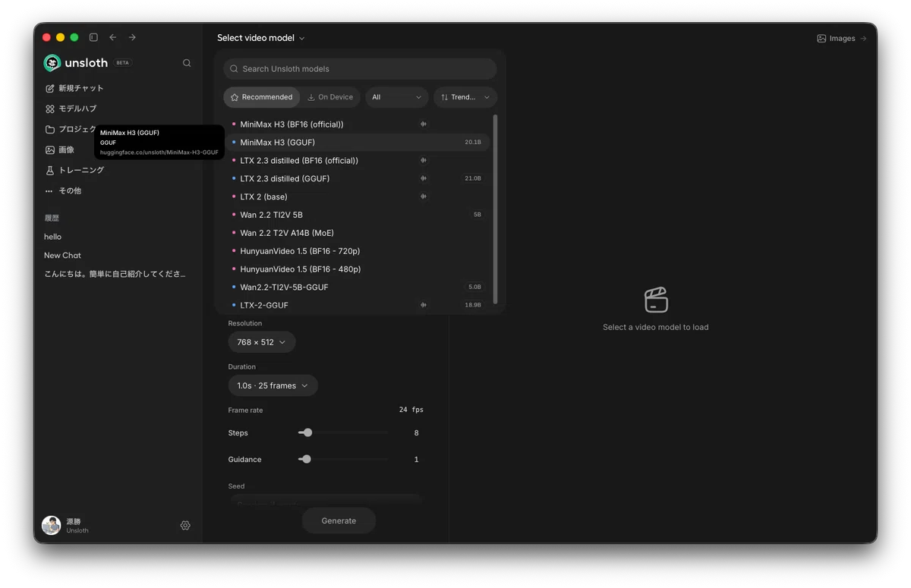Open the sidebar search magnifier icon
The height and width of the screenshot is (588, 911).
pyautogui.click(x=187, y=63)
